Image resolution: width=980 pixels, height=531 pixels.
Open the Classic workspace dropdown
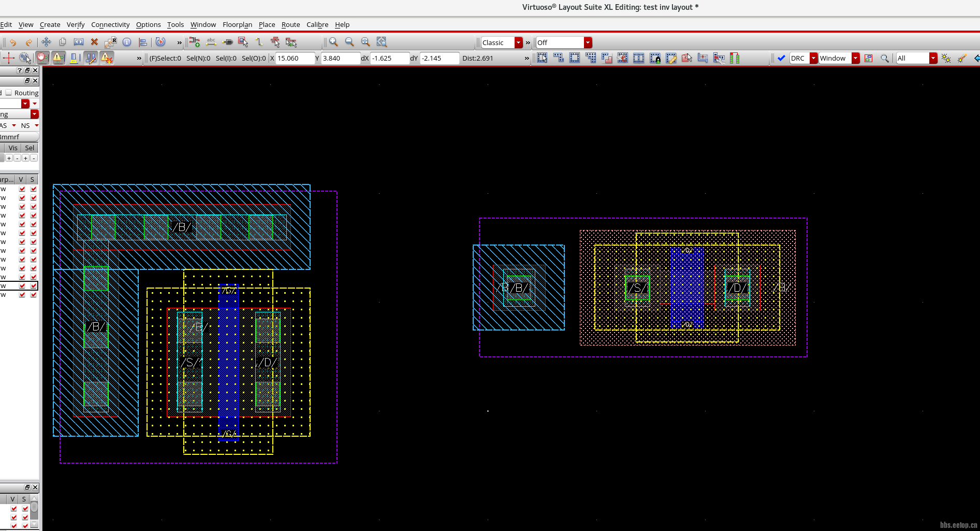pos(518,42)
